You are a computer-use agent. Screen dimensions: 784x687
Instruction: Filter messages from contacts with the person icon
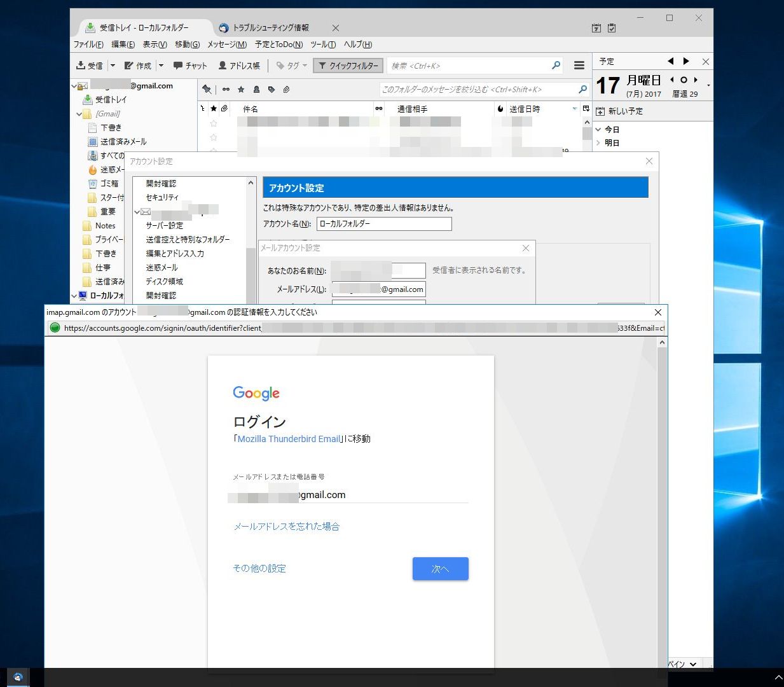[x=256, y=89]
